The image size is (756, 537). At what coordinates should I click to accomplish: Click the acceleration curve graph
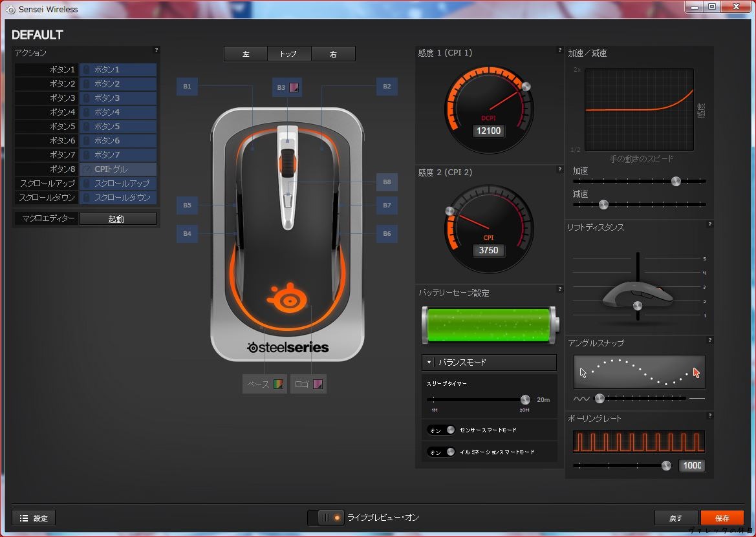(639, 110)
